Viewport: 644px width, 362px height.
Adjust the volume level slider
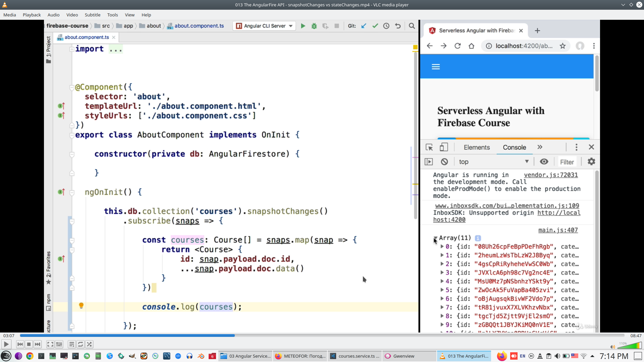[x=630, y=346]
